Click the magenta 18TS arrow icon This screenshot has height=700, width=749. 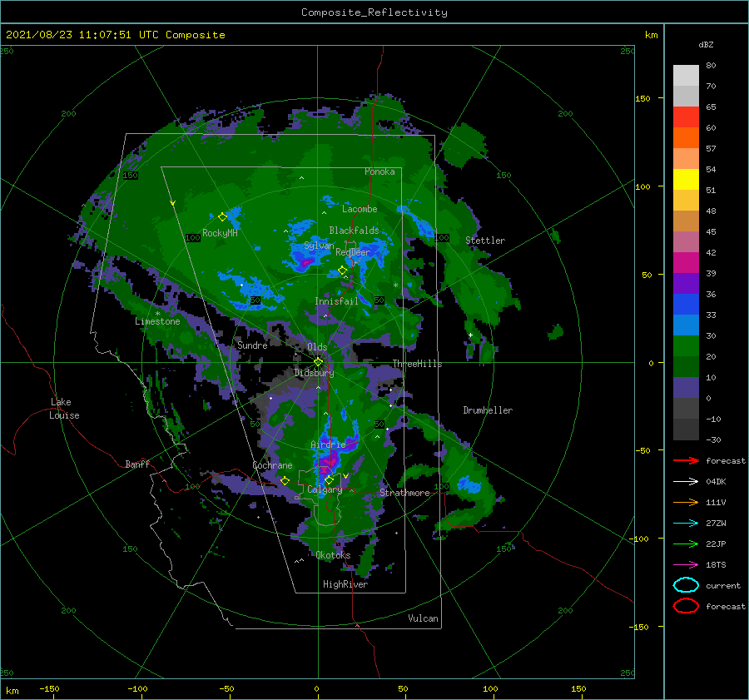(x=686, y=565)
